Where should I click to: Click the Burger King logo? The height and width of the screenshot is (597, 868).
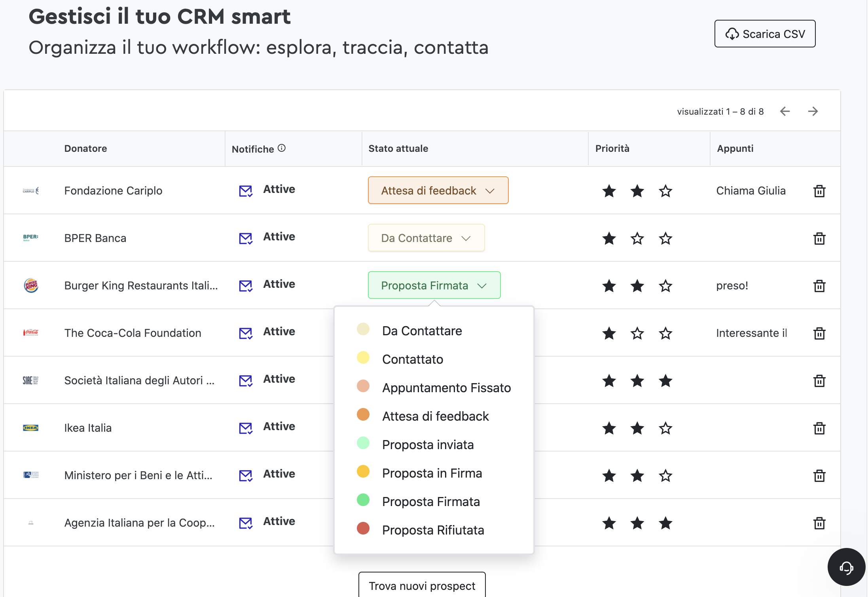tap(31, 285)
